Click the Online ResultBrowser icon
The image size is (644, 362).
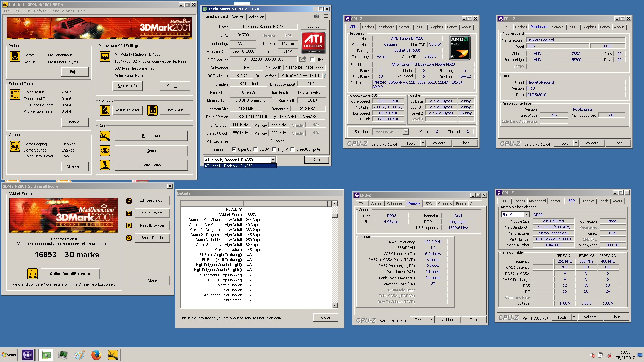(33, 274)
